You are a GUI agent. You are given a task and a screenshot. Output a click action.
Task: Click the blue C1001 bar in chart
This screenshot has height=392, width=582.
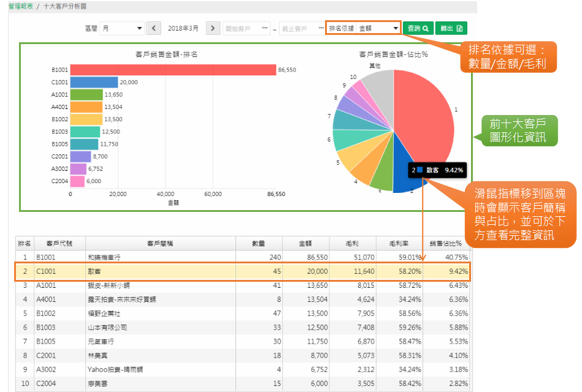click(94, 82)
